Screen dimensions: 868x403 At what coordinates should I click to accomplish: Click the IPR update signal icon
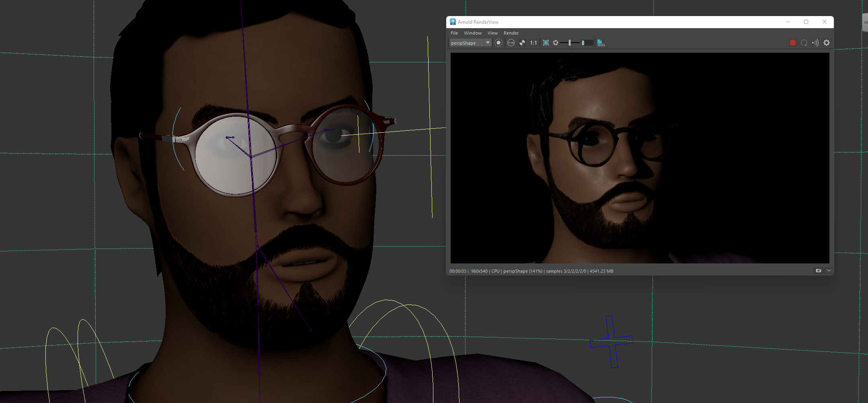(x=815, y=43)
